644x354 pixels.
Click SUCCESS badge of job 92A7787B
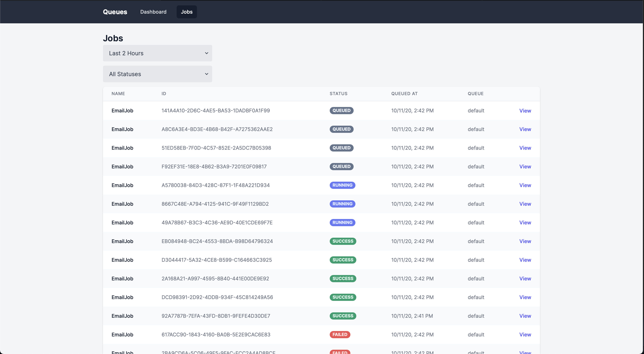point(343,316)
